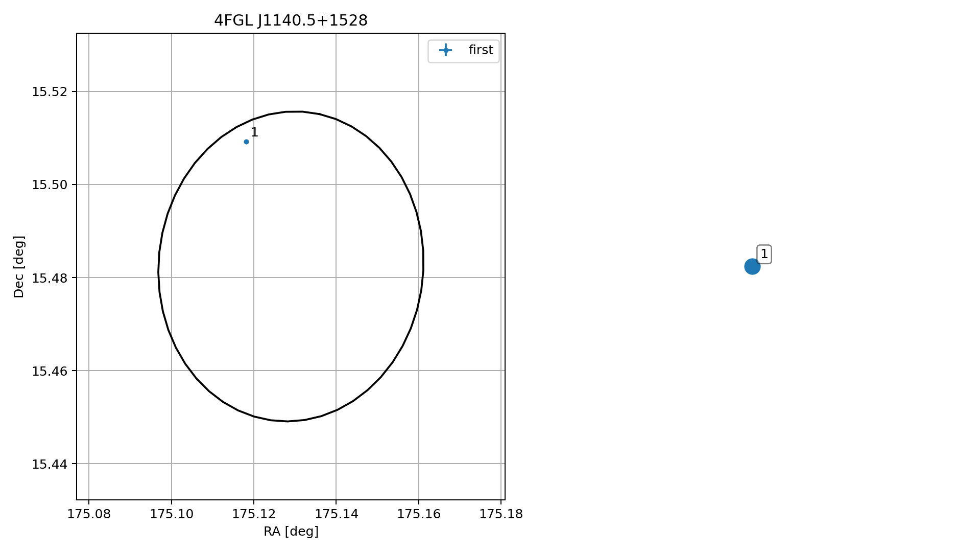Click the boxed label 1 beside large marker
This screenshot has width=980, height=552.
pyautogui.click(x=764, y=254)
